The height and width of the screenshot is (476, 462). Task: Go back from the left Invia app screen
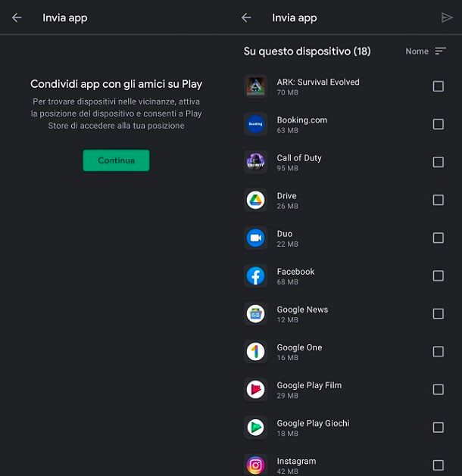pos(17,17)
